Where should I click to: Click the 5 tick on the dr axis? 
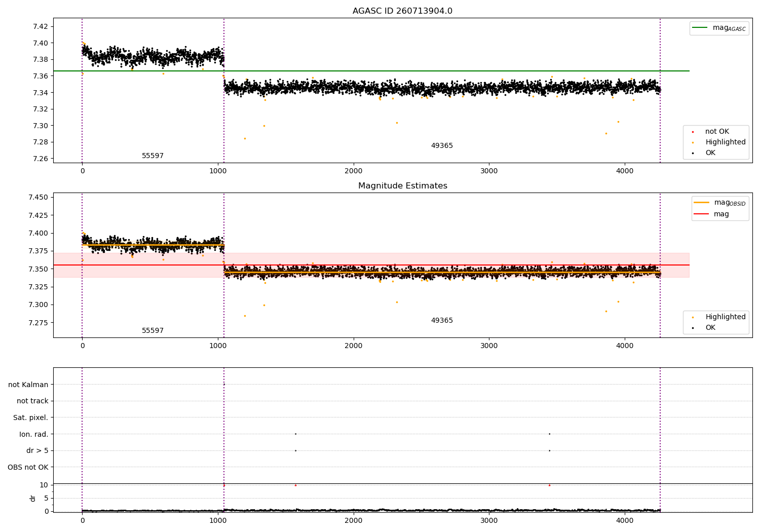pyautogui.click(x=46, y=498)
